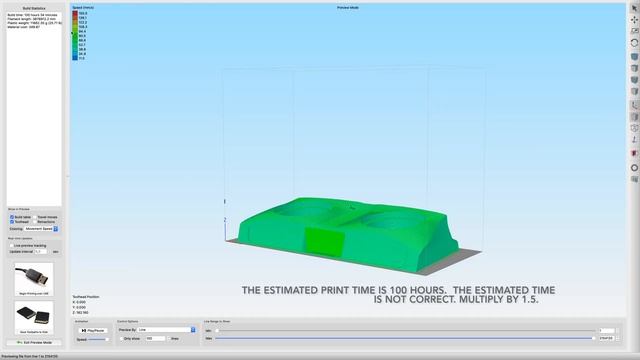640x360 pixels.
Task: Click the Max line field stepper arrows
Action: [x=617, y=338]
